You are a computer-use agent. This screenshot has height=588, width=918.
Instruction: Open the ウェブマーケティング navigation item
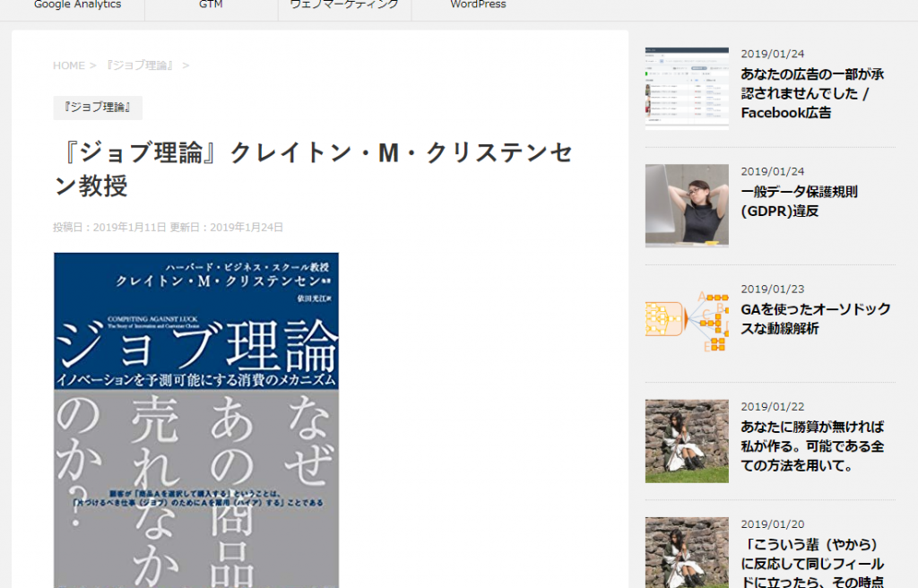click(x=344, y=5)
